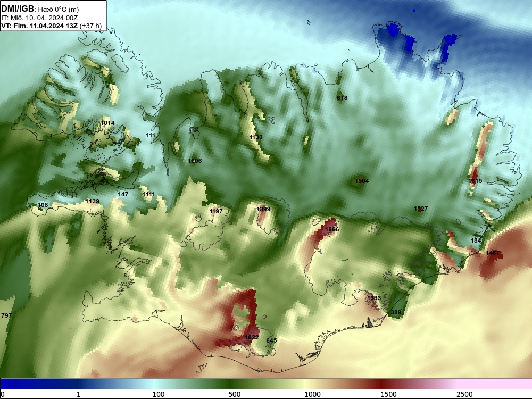Viewport: 532px width, 399px height.
Task: Click the legend label 100
Action: pyautogui.click(x=159, y=394)
